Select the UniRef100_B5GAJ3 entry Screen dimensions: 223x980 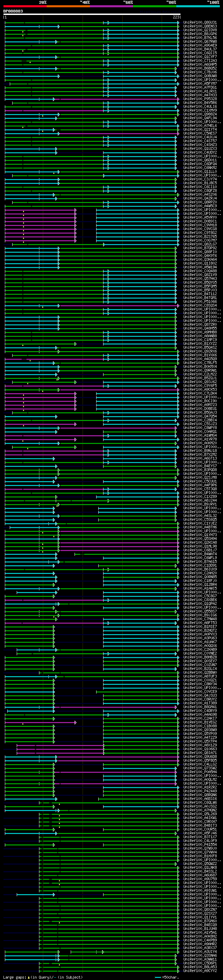click(x=200, y=412)
